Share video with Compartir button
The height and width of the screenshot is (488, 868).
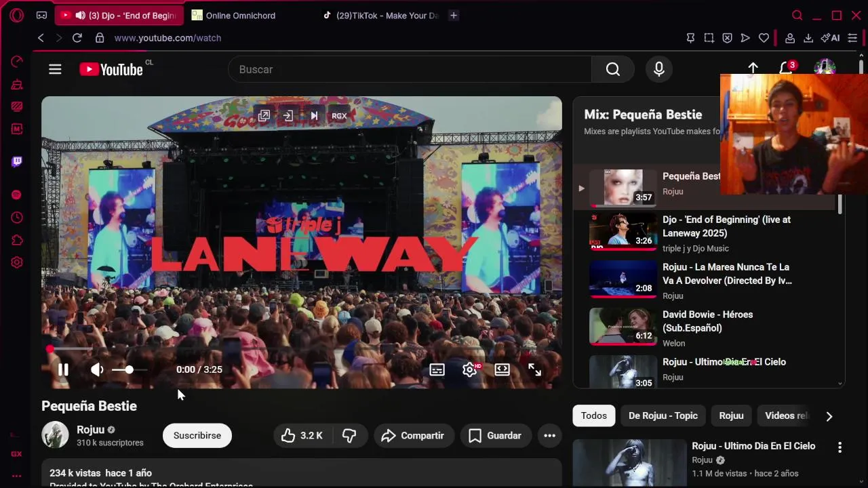(x=413, y=436)
